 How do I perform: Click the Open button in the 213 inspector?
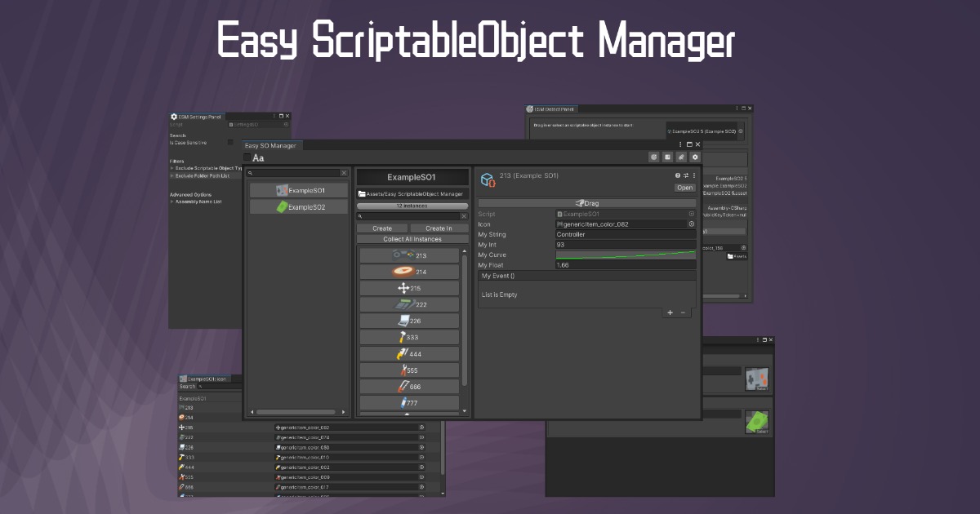[684, 188]
